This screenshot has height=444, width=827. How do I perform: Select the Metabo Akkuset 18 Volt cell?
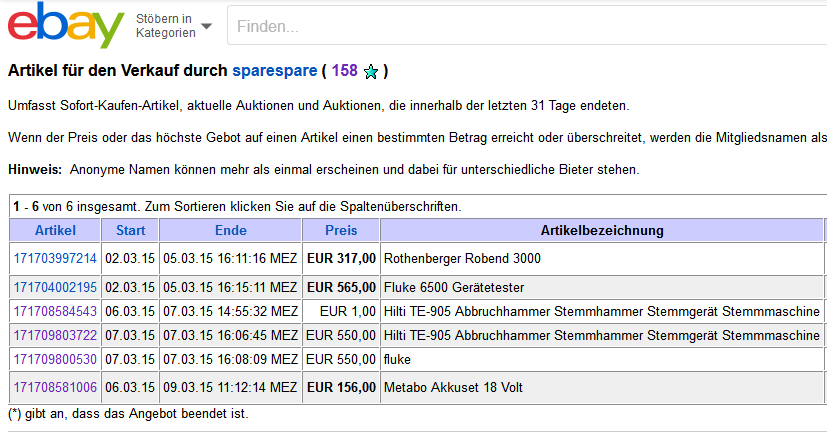(x=602, y=388)
